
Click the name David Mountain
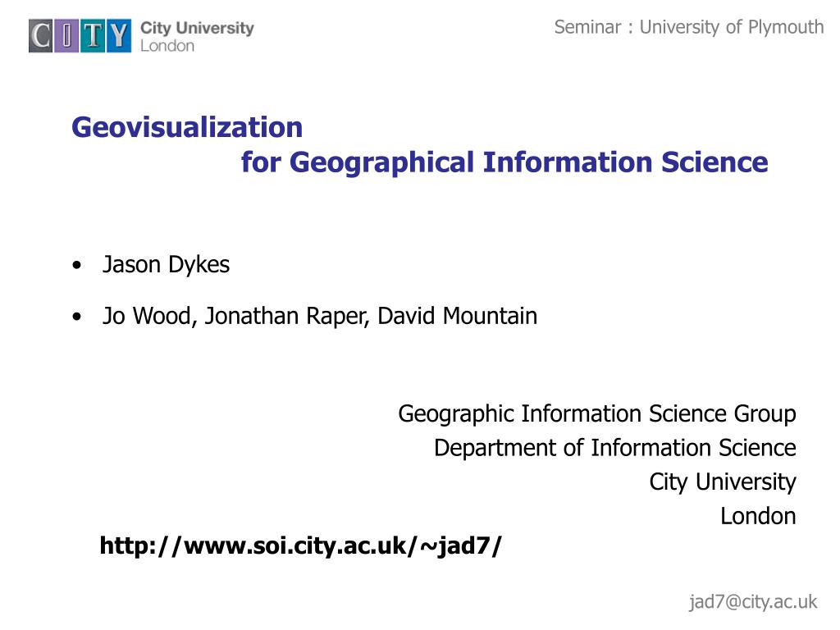click(x=458, y=316)
